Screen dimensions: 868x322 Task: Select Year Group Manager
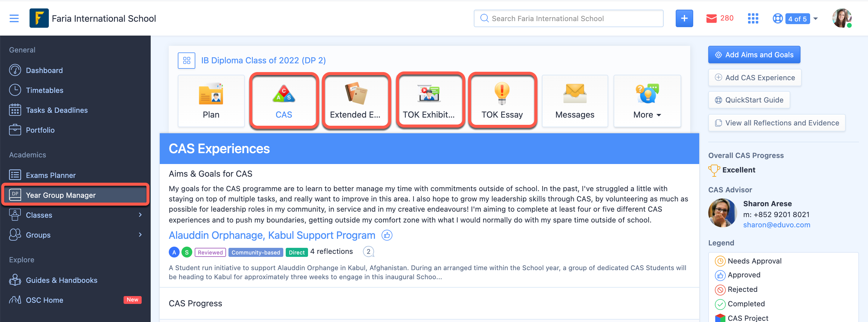coord(75,195)
